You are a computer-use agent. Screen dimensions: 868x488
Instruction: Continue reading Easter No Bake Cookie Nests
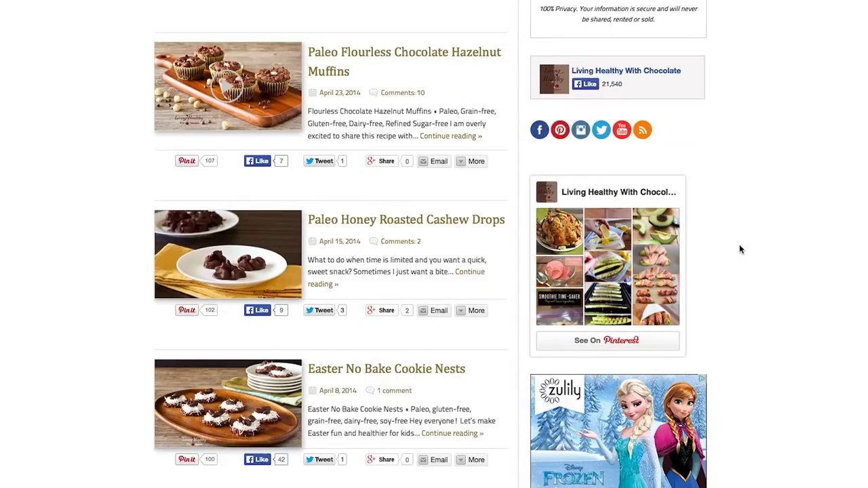(452, 433)
